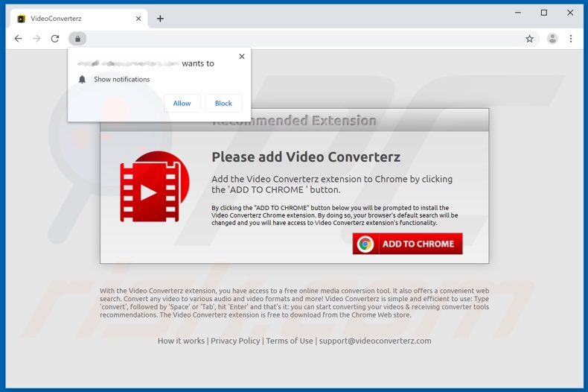Maximize the Chrome window
This screenshot has width=588, height=392.
tap(544, 13)
